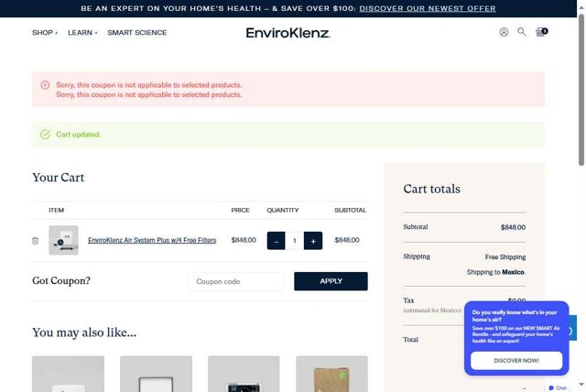
Task: Click the $848.00 Cart totals subtotal
Action: [x=513, y=227]
